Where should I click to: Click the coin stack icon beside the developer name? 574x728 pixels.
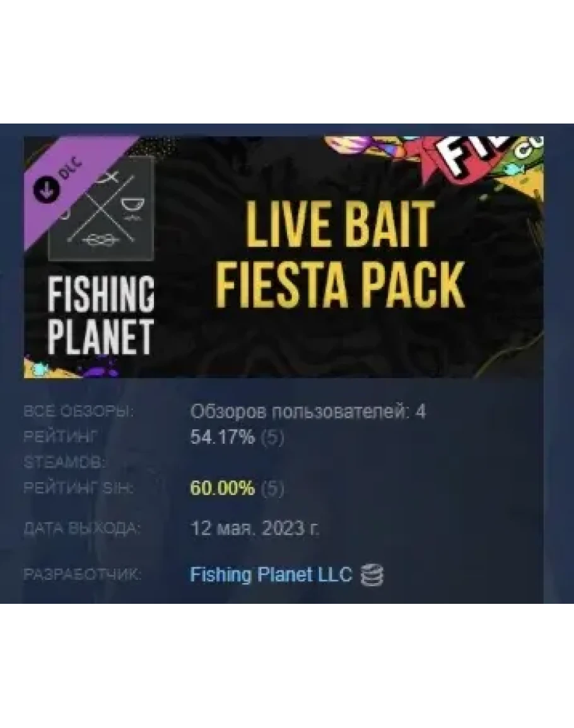point(373,575)
